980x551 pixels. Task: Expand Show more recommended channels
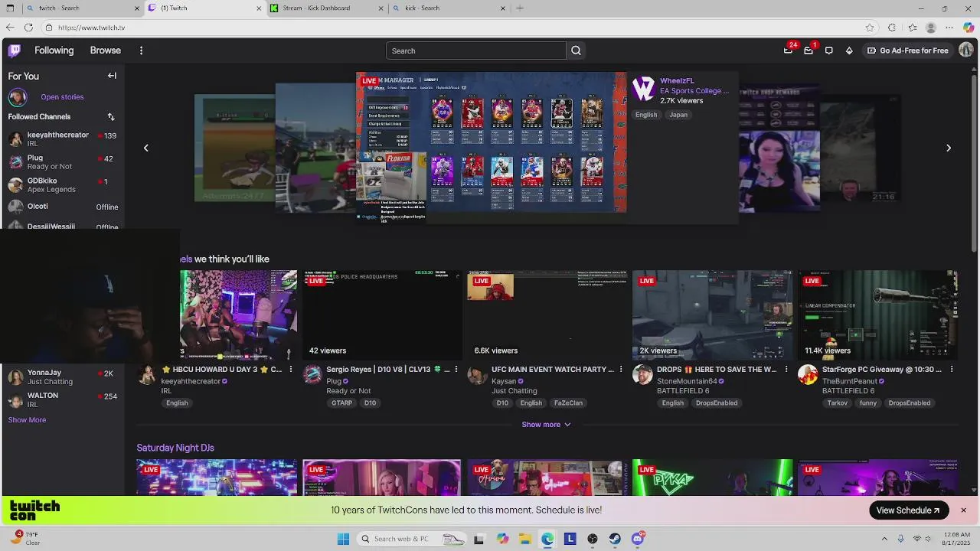(546, 425)
